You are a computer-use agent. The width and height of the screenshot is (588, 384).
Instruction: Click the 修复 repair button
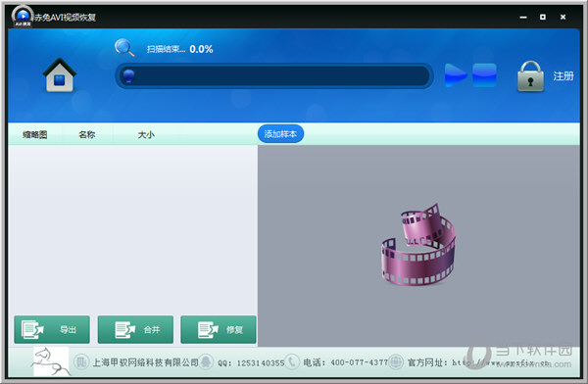pyautogui.click(x=219, y=329)
